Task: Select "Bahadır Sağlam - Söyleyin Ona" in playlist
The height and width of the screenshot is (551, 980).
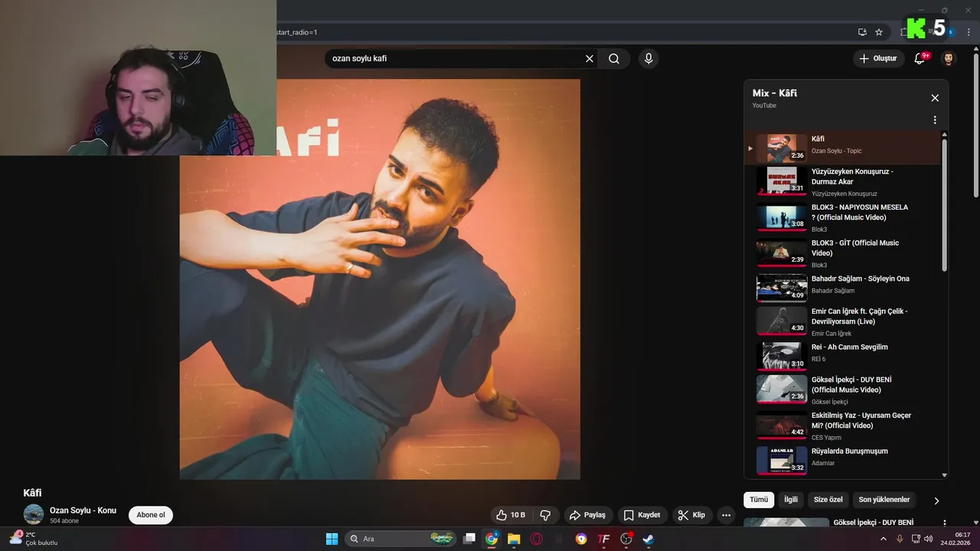Action: (x=842, y=289)
